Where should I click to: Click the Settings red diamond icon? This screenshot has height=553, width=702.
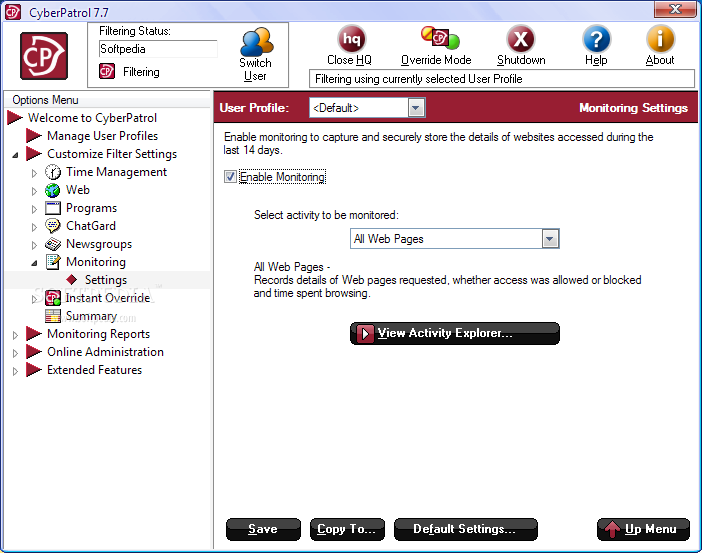pos(72,280)
